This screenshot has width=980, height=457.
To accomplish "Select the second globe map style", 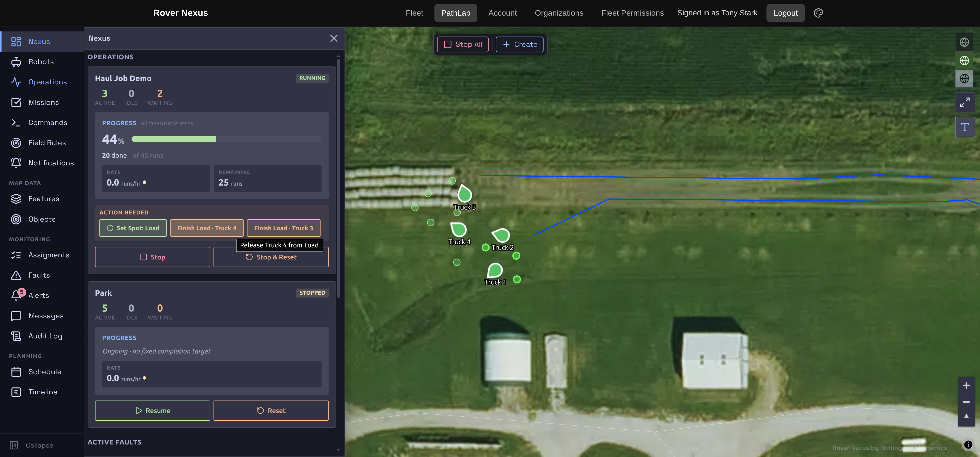I will tap(964, 60).
